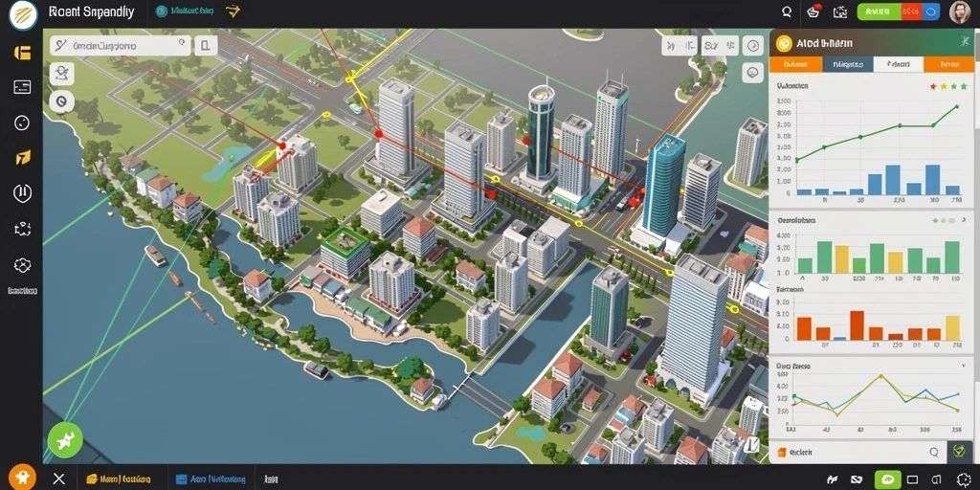Open the settings gear in bottom-right corner
The height and width of the screenshot is (490, 980).
pyautogui.click(x=965, y=479)
